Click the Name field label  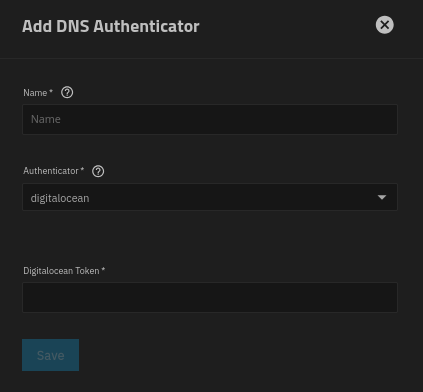point(35,93)
